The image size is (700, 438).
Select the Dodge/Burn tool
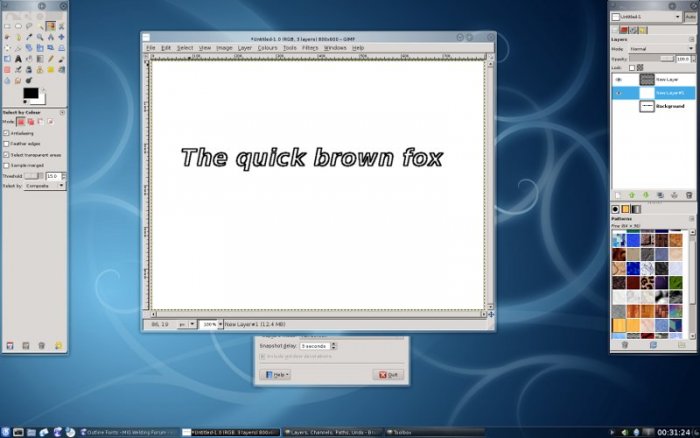pos(29,80)
